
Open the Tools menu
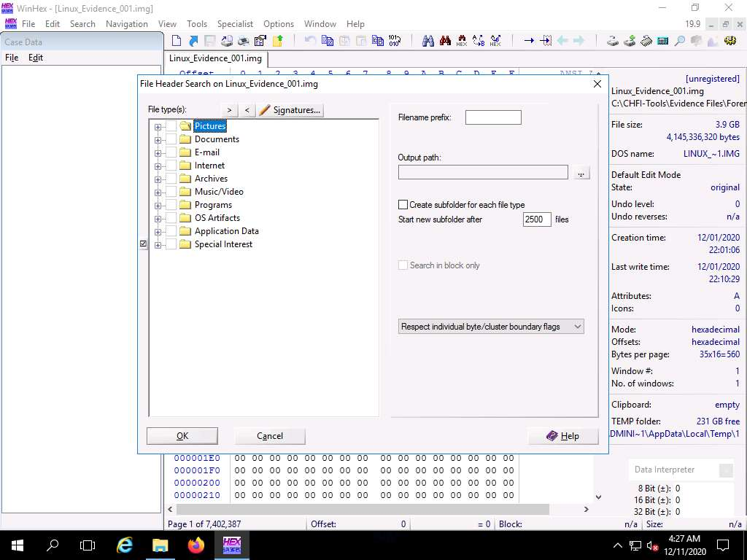coord(197,24)
